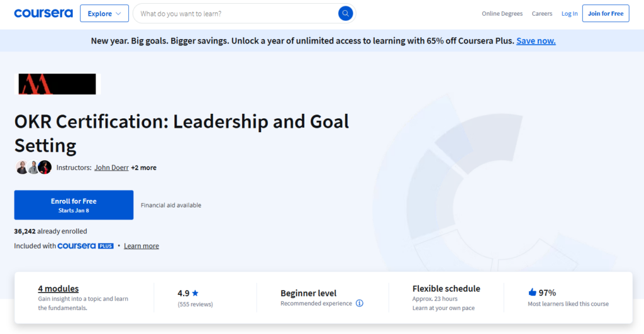Click 36,242 already enrolled text

coord(50,231)
